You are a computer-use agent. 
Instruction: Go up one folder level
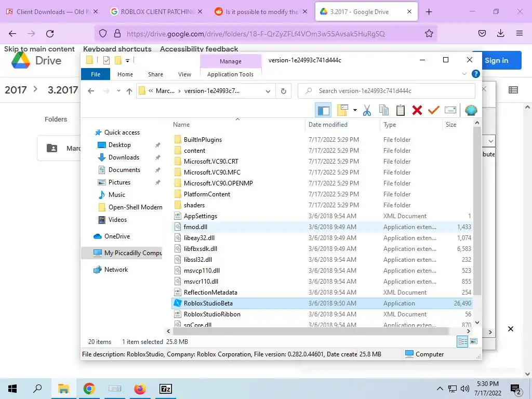click(x=129, y=91)
